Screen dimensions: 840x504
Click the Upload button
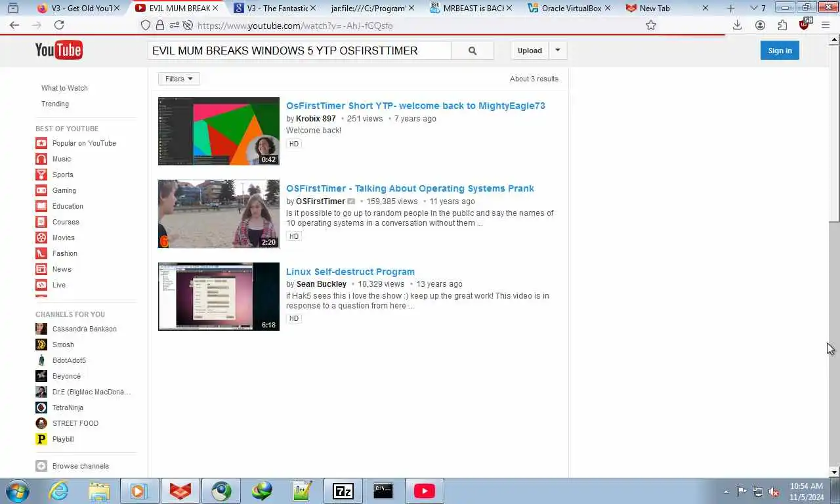530,51
